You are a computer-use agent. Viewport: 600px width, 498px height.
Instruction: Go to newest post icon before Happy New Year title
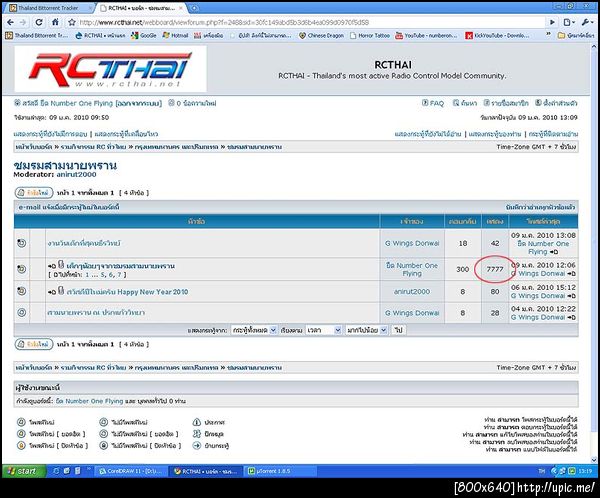coord(52,292)
